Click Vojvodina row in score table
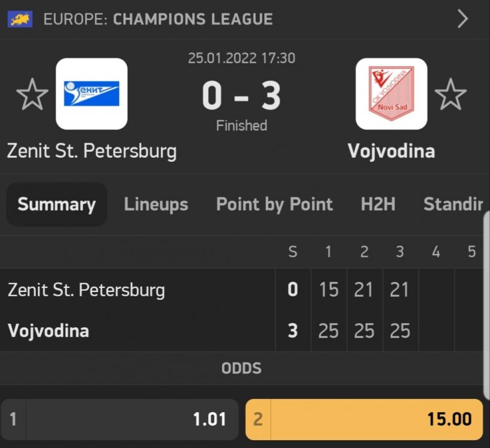The width and height of the screenshot is (490, 448). tap(48, 331)
